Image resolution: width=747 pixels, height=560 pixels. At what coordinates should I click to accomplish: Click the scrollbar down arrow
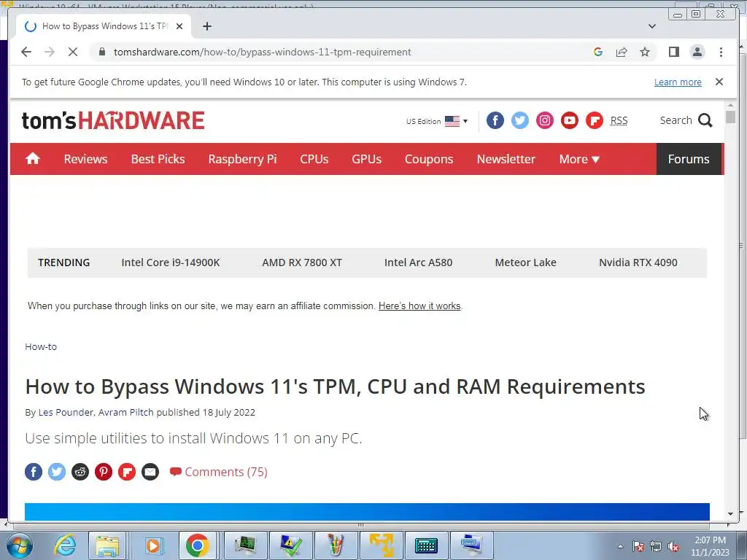[x=730, y=514]
